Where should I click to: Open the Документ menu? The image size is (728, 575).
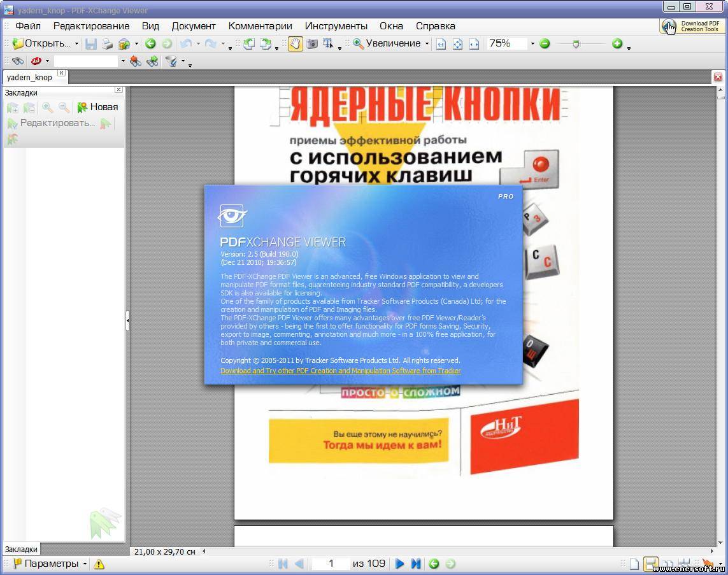194,26
